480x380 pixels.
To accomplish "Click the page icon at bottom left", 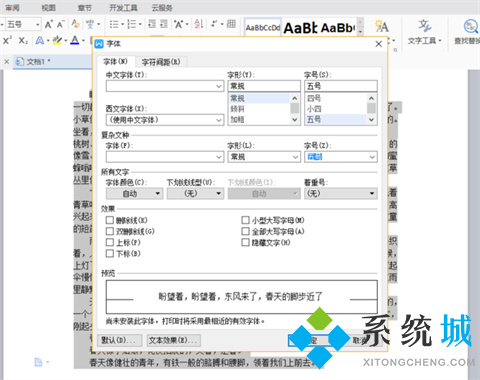I will pos(38,362).
